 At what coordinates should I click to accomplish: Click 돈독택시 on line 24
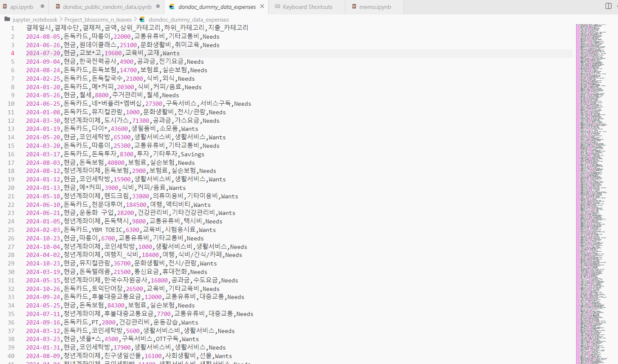pos(116,221)
